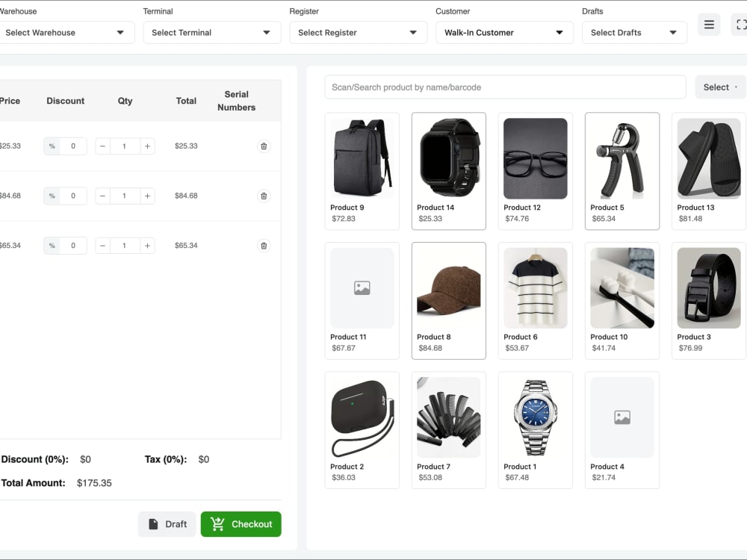The width and height of the screenshot is (747, 560).
Task: Focus the Scan/Search product field
Action: 505,87
